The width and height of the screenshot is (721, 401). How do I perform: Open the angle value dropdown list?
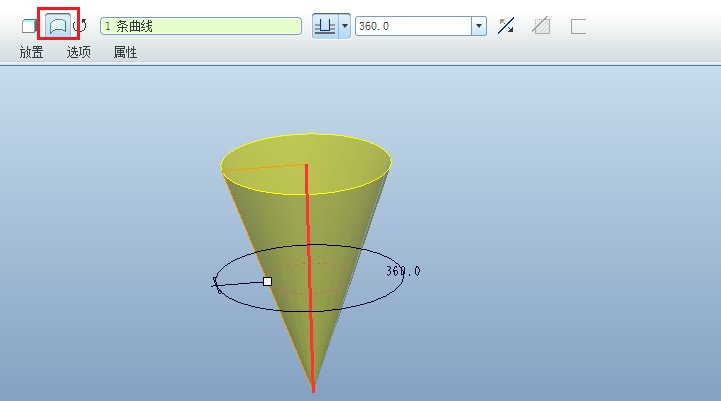tap(479, 26)
